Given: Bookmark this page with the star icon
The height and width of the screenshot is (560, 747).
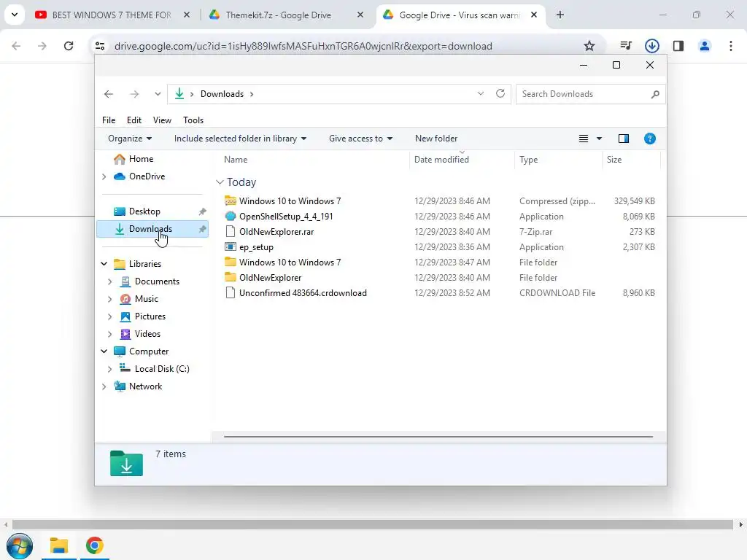Looking at the screenshot, I should point(589,46).
